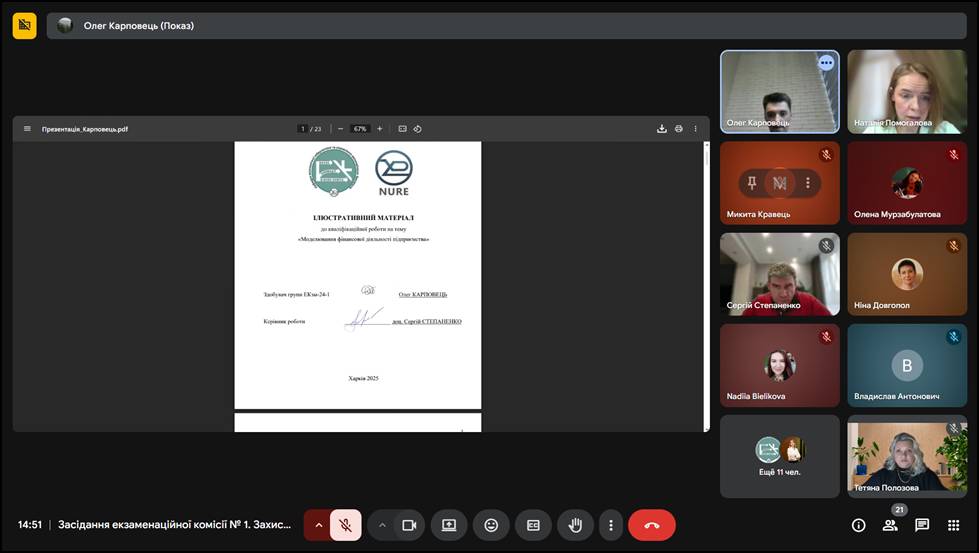Open more options three-dot menu in call bar
Screen dimensions: 979x553
(x=610, y=525)
